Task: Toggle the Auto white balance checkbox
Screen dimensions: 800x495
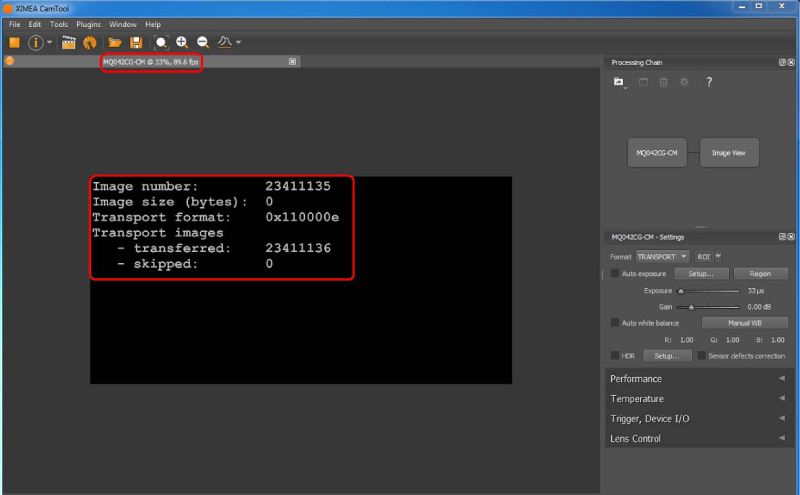Action: tap(615, 323)
